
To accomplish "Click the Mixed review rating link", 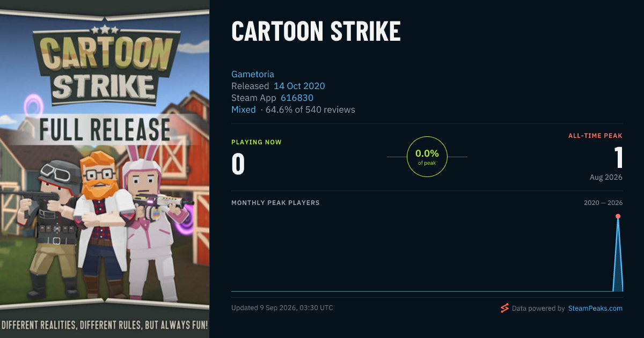I will 244,109.
